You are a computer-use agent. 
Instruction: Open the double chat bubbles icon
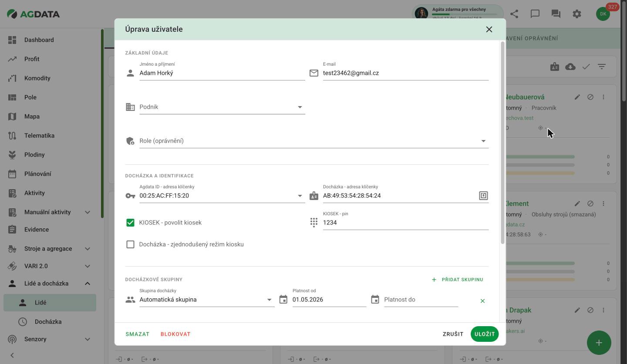tap(556, 14)
